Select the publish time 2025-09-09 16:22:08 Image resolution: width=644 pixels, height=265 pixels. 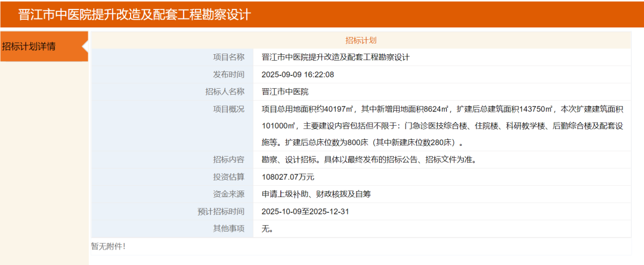298,74
